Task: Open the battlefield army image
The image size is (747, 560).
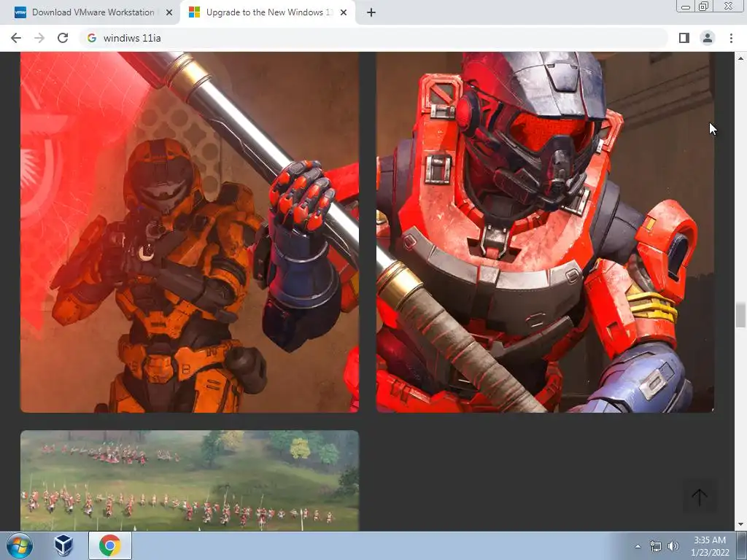Action: (x=190, y=481)
